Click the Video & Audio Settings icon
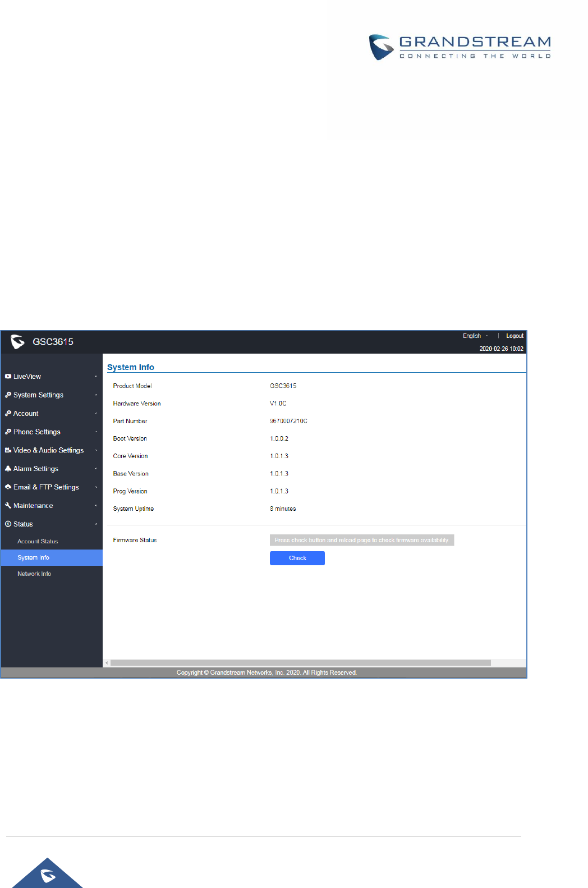Screen dimensions: 588x888 coord(8,451)
